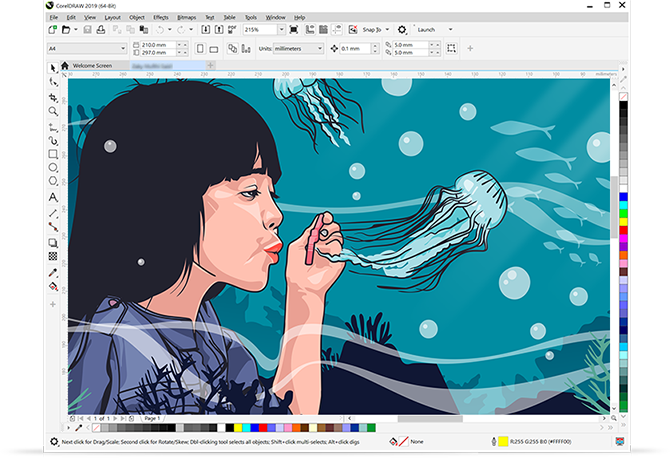Choose the No Color swatch in bottom palette
670x470 pixels.
pyautogui.click(x=97, y=427)
